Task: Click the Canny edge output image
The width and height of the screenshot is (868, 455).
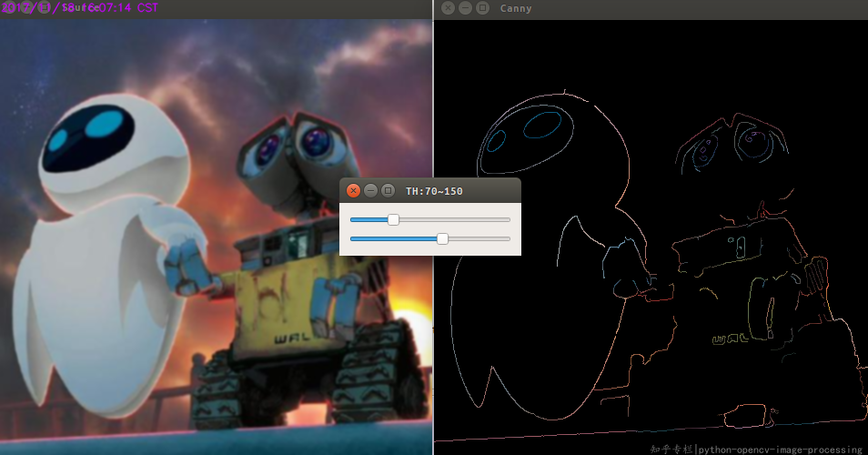Action: pyautogui.click(x=651, y=237)
